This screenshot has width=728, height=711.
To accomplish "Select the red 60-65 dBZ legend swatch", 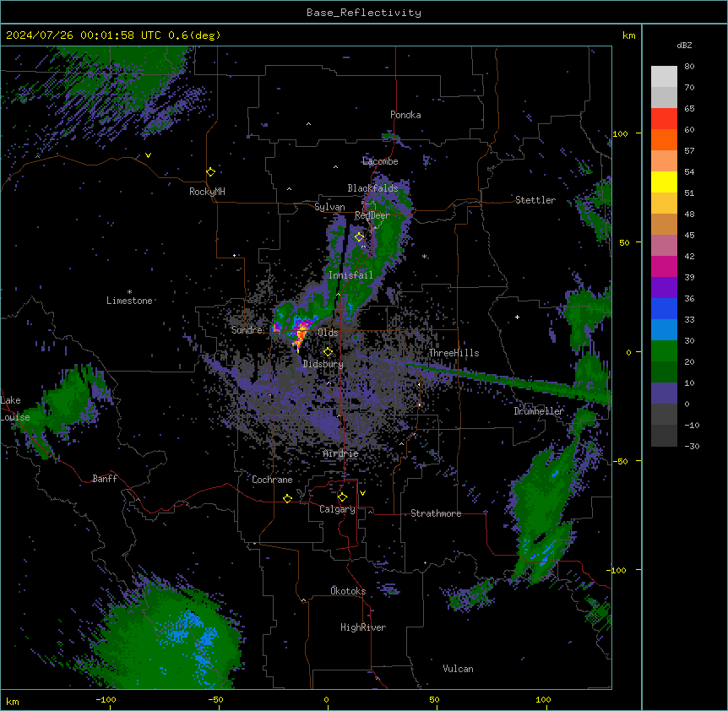I will [x=664, y=119].
